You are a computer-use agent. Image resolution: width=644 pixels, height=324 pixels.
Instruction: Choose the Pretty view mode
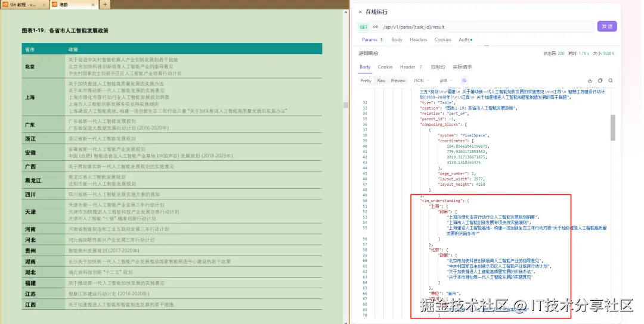point(366,81)
